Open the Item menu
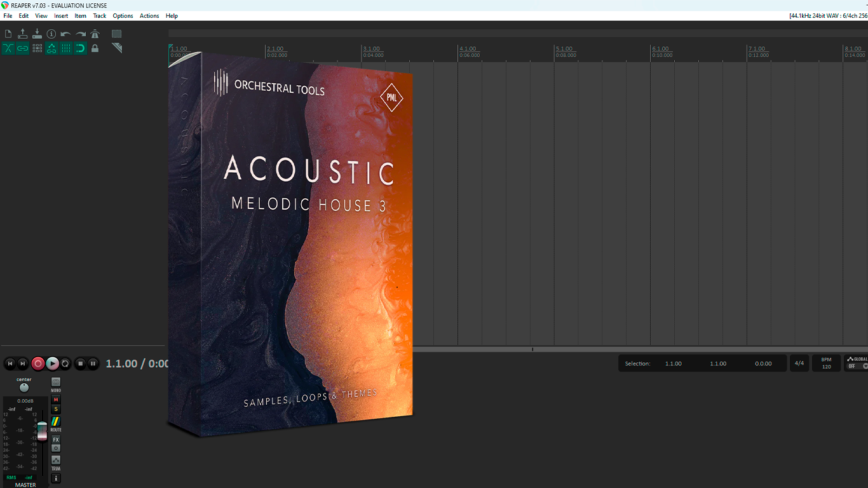The width and height of the screenshot is (868, 488). (81, 16)
